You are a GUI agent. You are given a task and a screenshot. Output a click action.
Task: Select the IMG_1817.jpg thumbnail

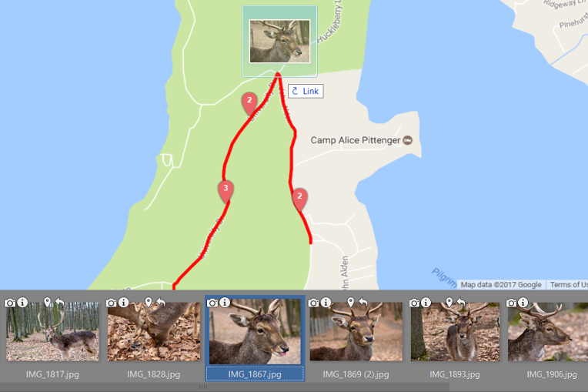tap(52, 332)
